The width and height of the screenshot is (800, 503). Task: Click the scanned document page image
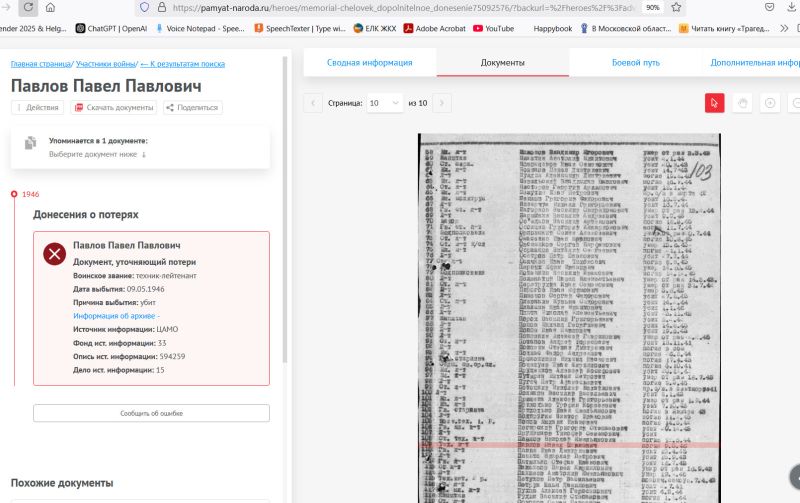[x=569, y=318]
